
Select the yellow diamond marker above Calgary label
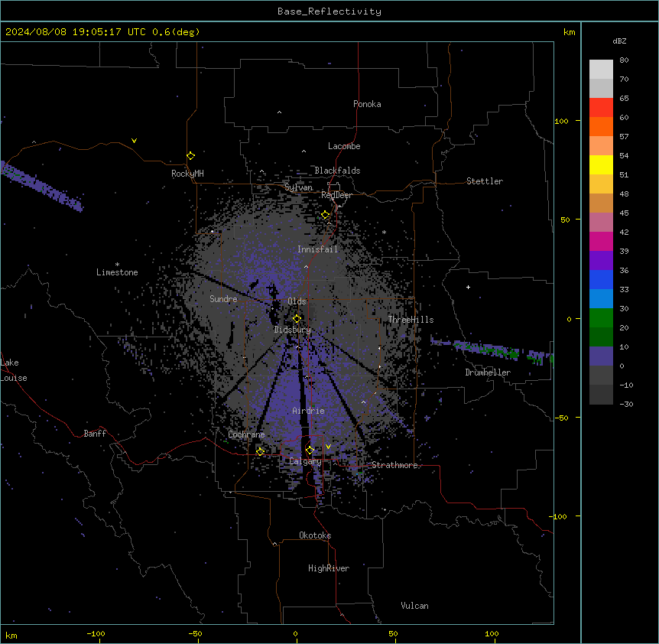(310, 450)
